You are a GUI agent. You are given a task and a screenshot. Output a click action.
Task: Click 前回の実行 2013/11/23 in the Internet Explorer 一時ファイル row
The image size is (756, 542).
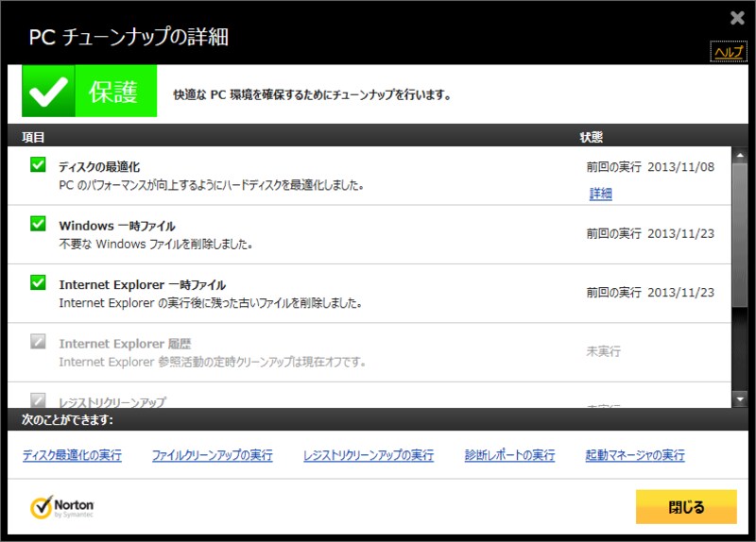[650, 293]
